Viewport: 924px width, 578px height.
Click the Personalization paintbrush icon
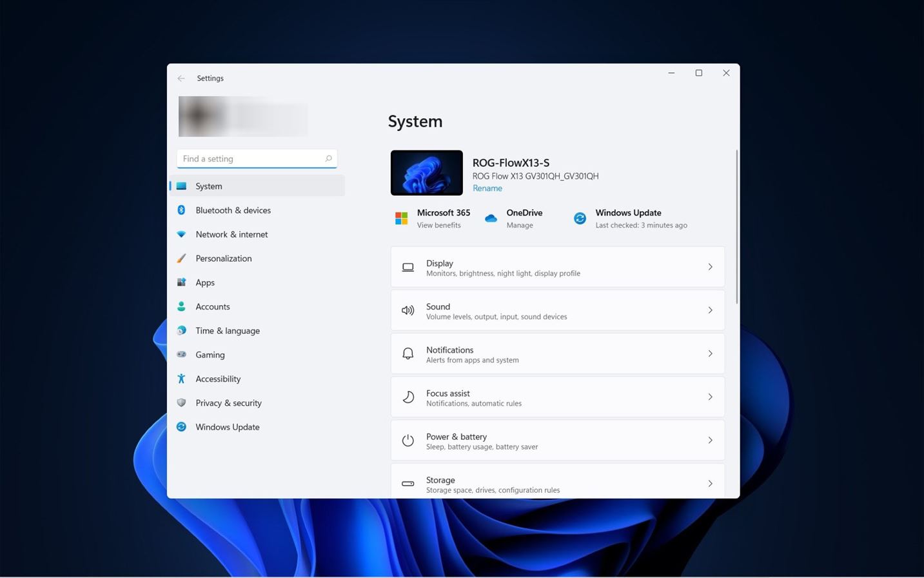click(x=181, y=258)
